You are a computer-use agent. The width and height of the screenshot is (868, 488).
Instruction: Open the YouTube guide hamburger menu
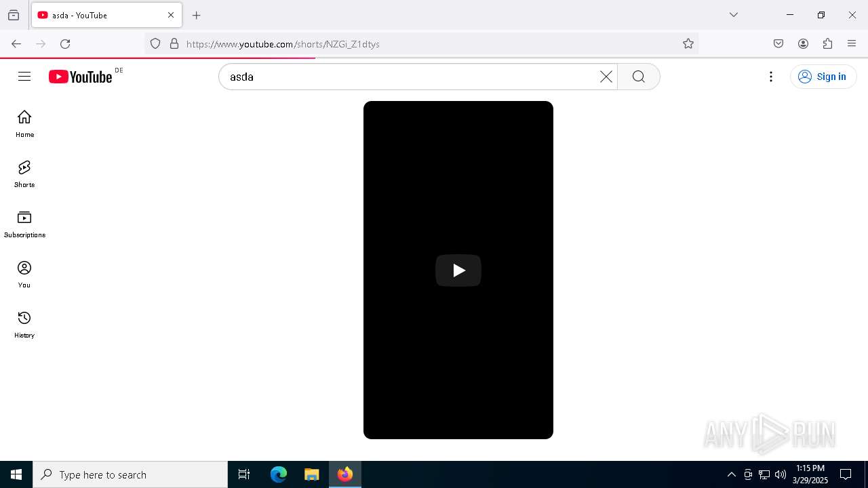pos(24,77)
